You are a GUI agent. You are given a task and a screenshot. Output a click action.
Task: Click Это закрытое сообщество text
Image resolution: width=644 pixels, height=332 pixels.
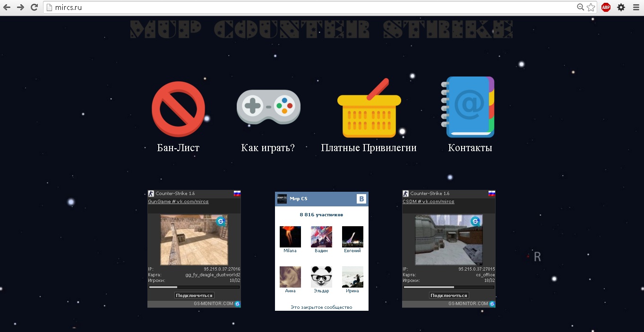tap(321, 307)
